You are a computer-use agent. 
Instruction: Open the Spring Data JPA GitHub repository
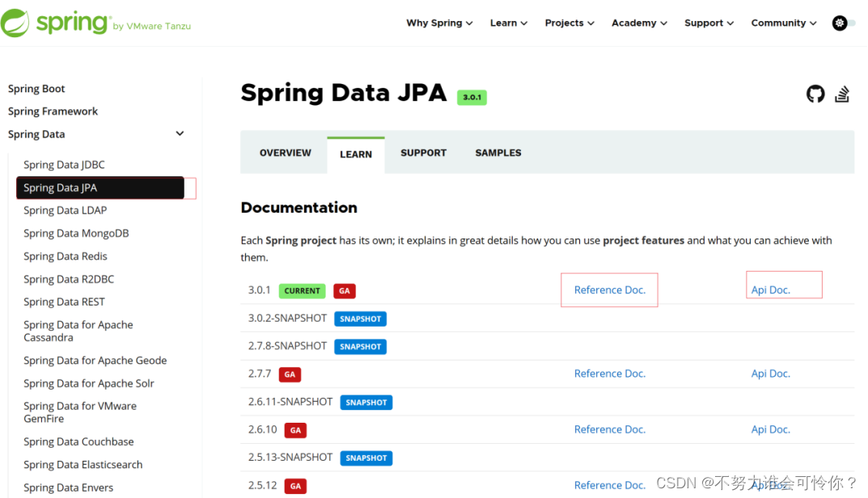[815, 94]
